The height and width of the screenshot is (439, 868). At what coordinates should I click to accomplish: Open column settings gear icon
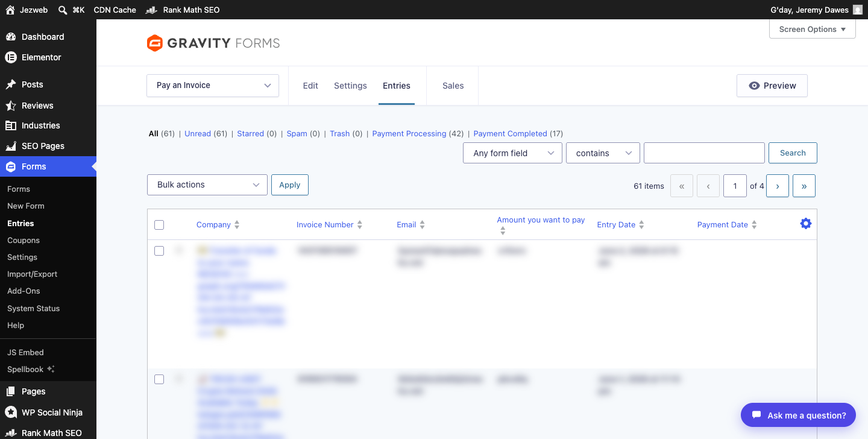click(806, 224)
